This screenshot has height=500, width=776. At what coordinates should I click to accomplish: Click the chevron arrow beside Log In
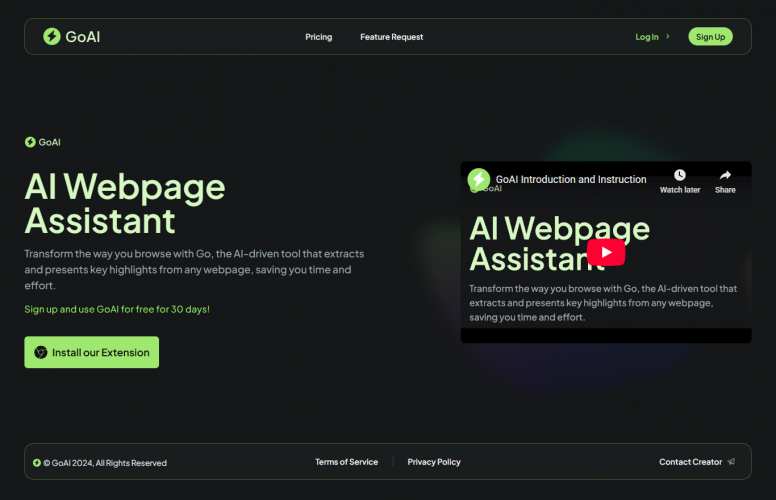668,37
